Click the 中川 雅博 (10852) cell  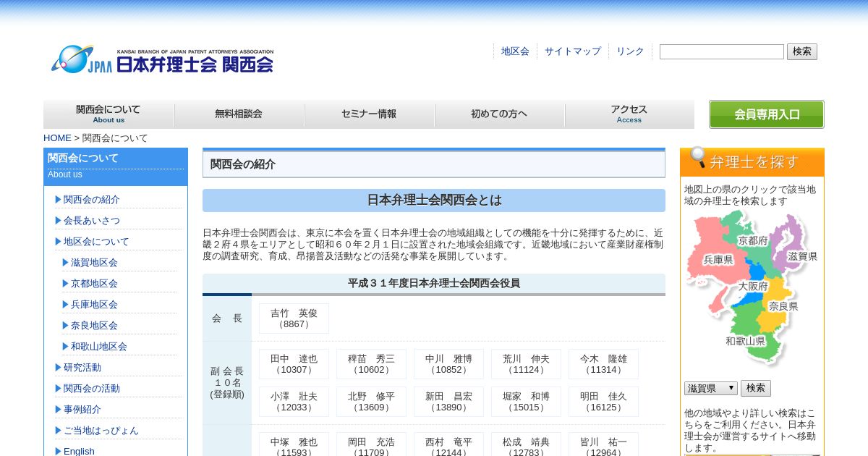pos(448,364)
